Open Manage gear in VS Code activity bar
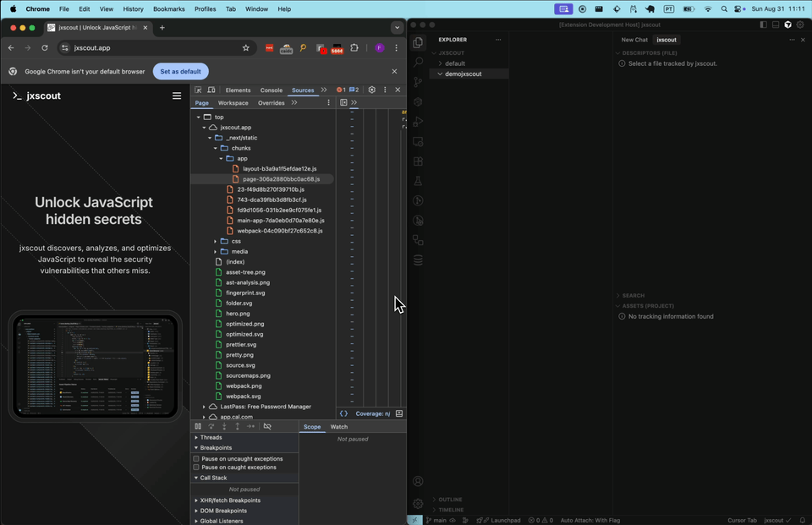The height and width of the screenshot is (525, 812). pos(418,503)
